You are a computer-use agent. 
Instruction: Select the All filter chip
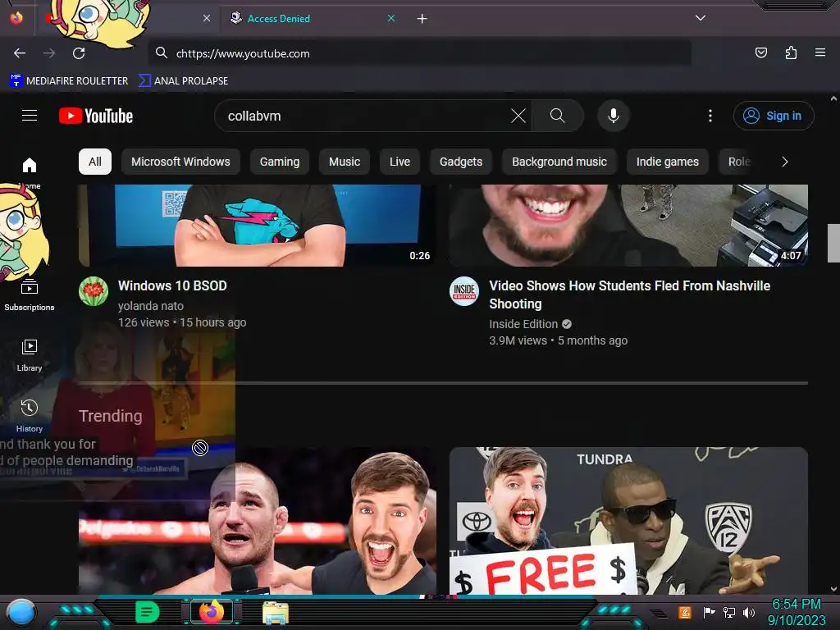tap(95, 162)
